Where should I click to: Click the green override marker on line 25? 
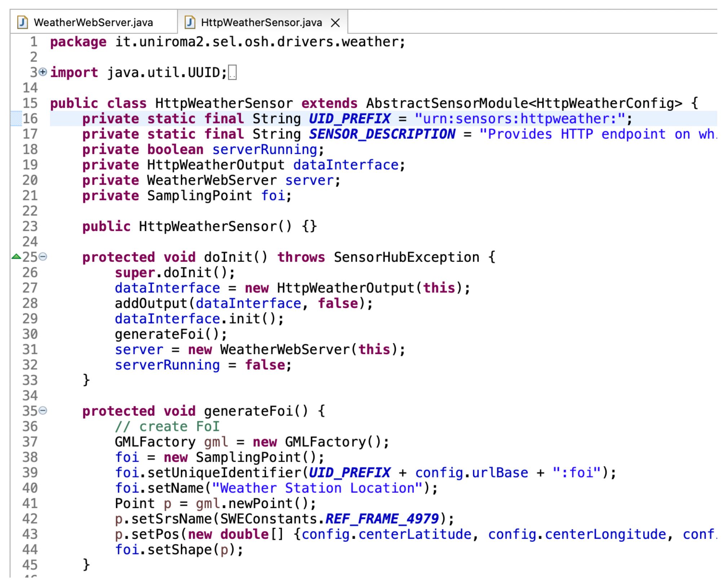pyautogui.click(x=16, y=257)
